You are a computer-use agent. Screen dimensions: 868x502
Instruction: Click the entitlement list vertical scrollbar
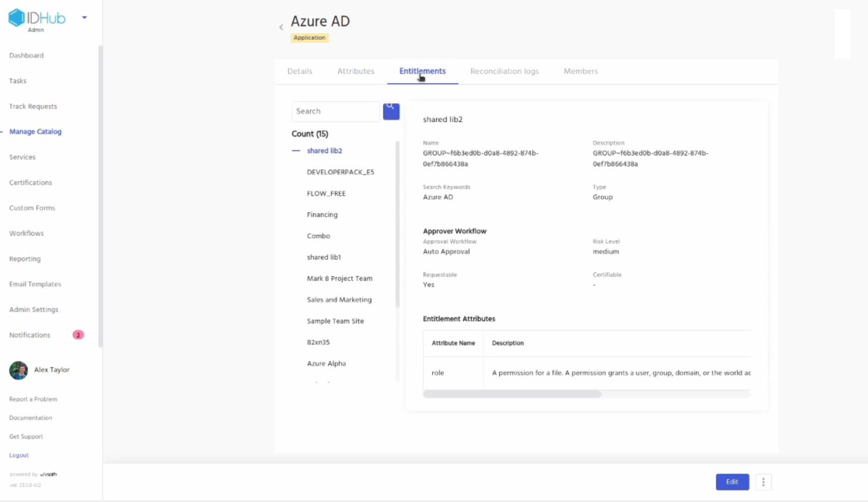point(397,225)
